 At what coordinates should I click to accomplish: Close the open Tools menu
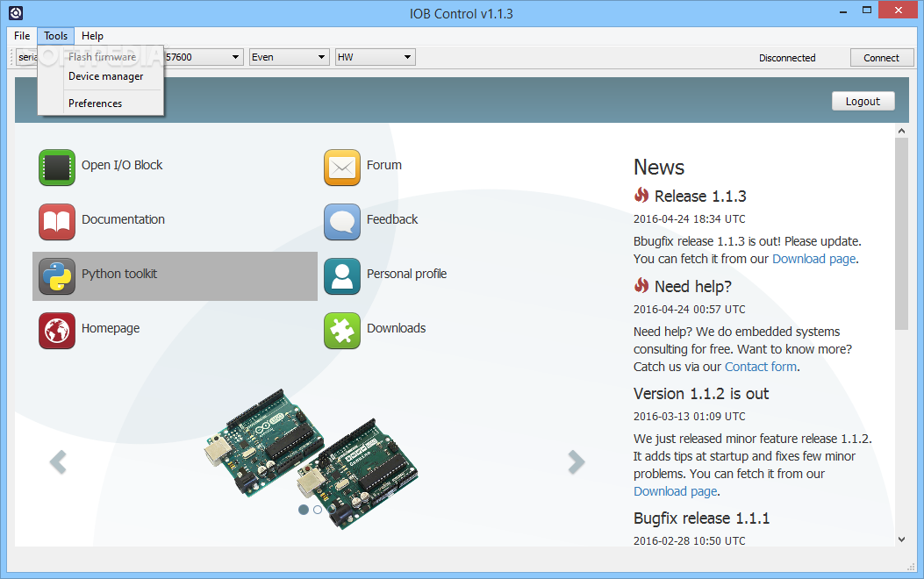(56, 36)
